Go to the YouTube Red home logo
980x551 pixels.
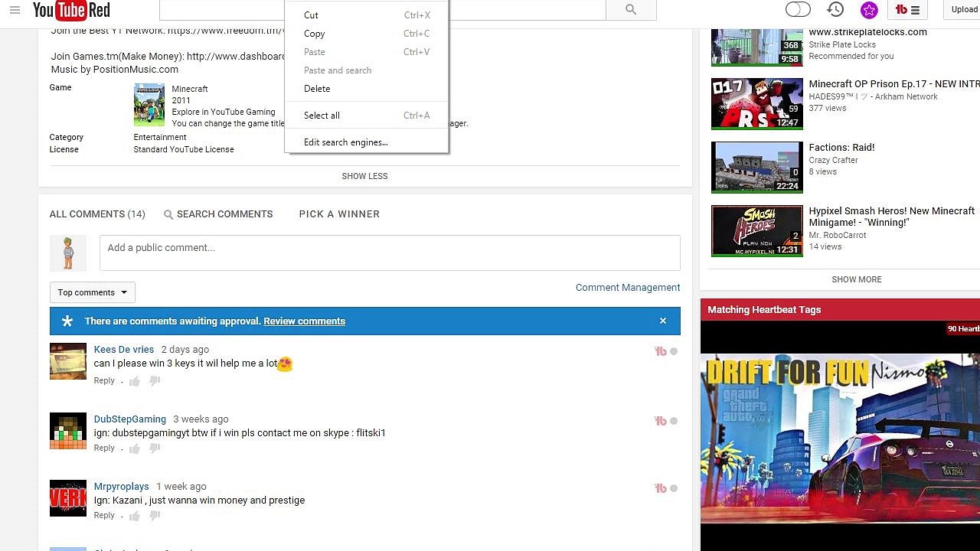point(71,10)
